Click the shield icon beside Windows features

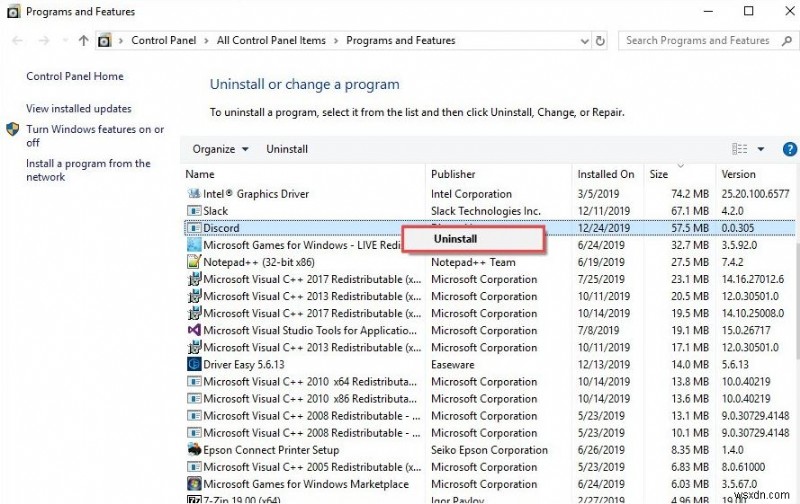(x=13, y=129)
